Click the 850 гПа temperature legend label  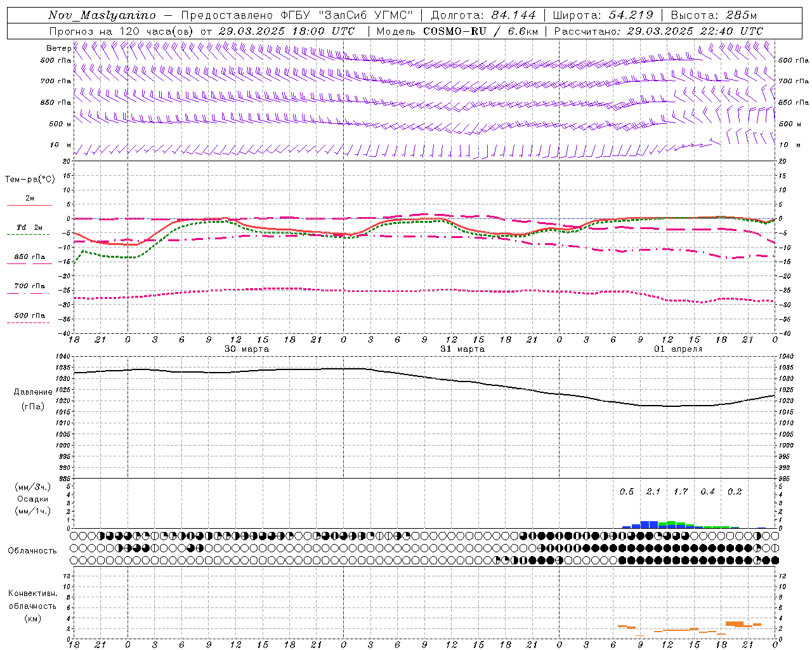(30, 257)
